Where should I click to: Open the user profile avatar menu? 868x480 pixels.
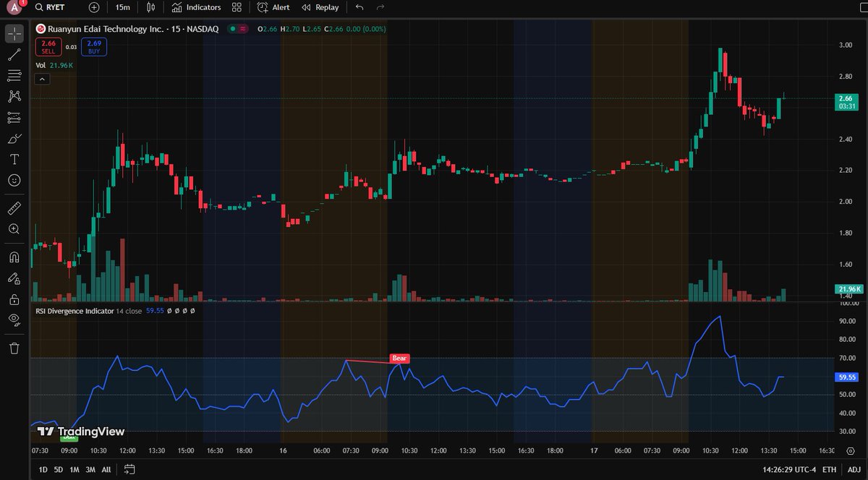[x=14, y=8]
